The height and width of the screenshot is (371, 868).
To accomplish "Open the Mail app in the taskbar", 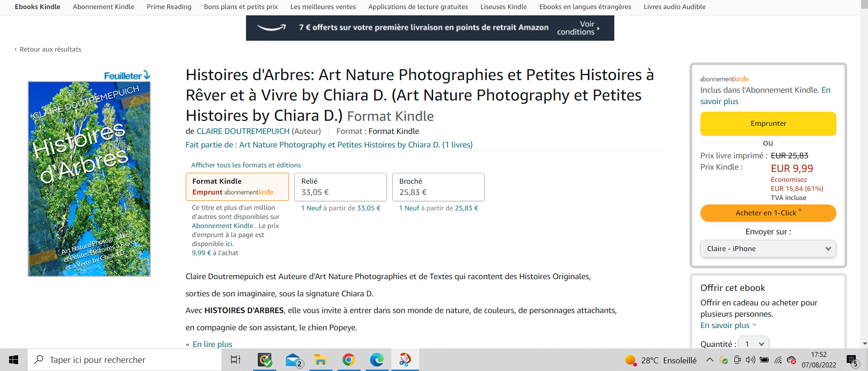I will tap(294, 360).
